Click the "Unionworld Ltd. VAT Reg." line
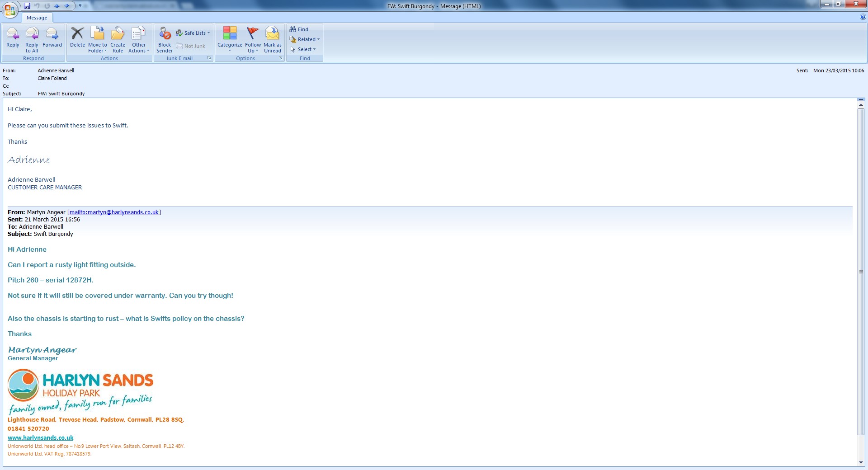The height and width of the screenshot is (470, 868). (49, 454)
